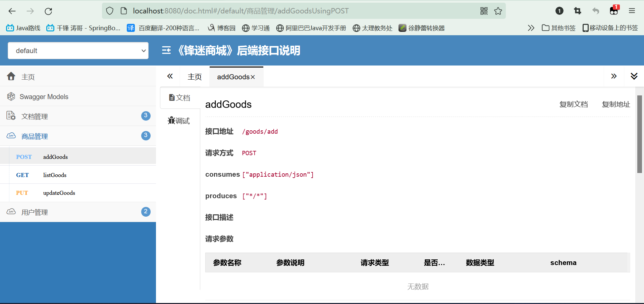644x304 pixels.
Task: Select the 文档 side tab
Action: point(180,98)
